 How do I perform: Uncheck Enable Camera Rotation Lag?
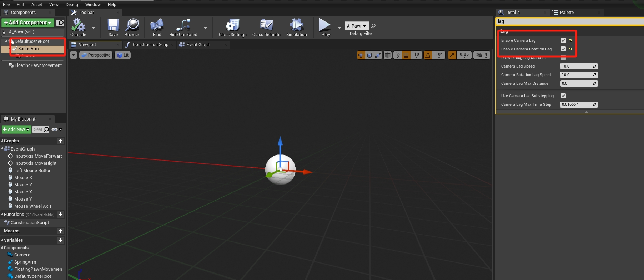tap(563, 49)
